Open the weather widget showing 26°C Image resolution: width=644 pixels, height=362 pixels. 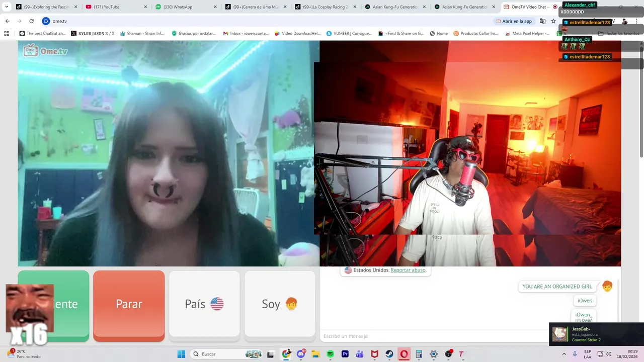point(24,354)
